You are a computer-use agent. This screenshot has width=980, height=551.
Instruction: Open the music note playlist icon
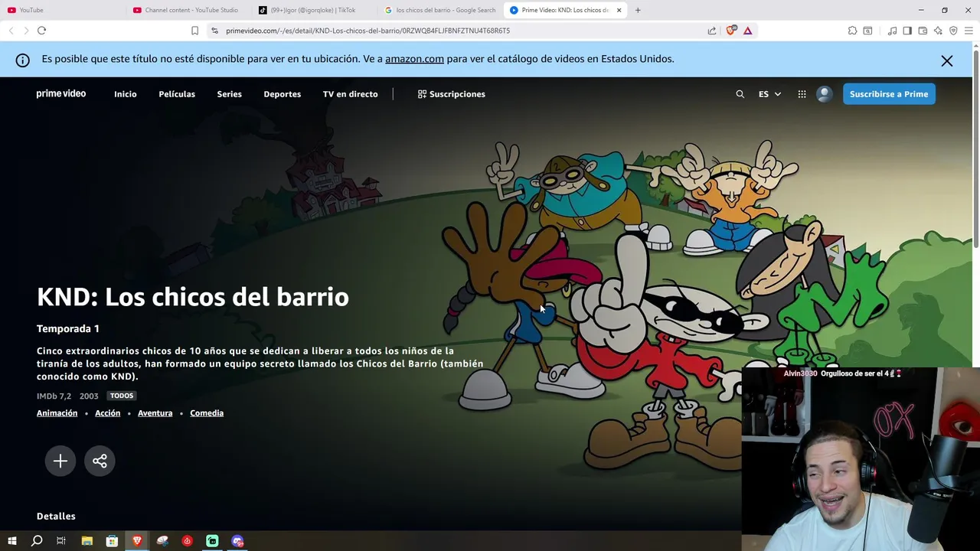click(x=892, y=31)
